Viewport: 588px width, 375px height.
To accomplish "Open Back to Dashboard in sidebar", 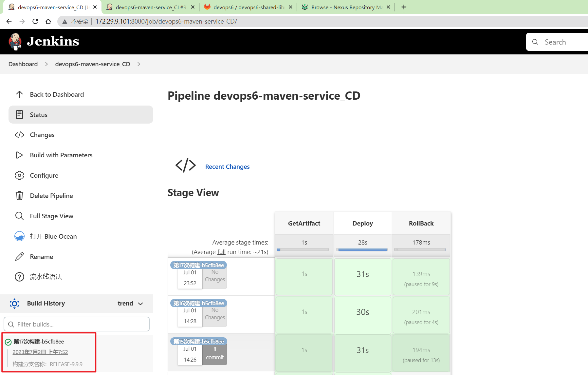I will (81, 94).
